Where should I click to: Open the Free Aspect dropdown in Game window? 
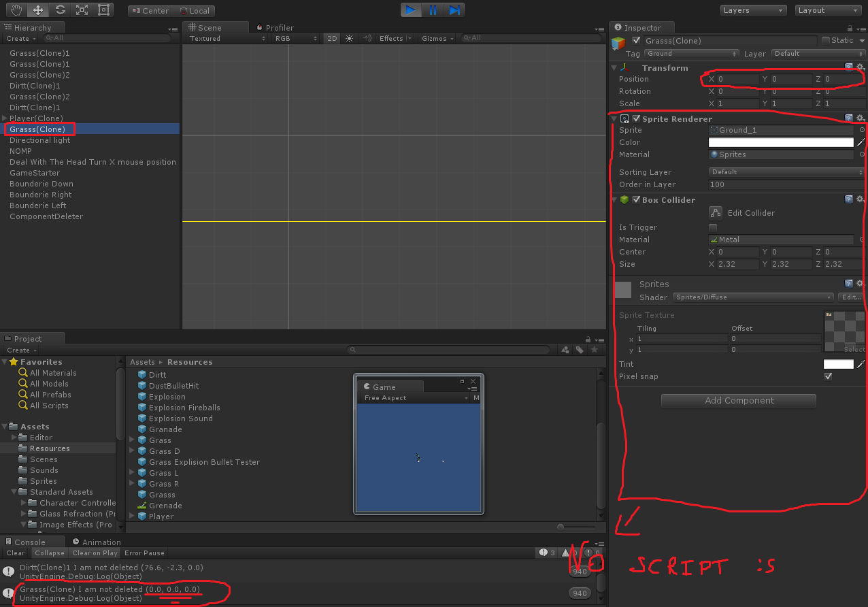(x=416, y=398)
